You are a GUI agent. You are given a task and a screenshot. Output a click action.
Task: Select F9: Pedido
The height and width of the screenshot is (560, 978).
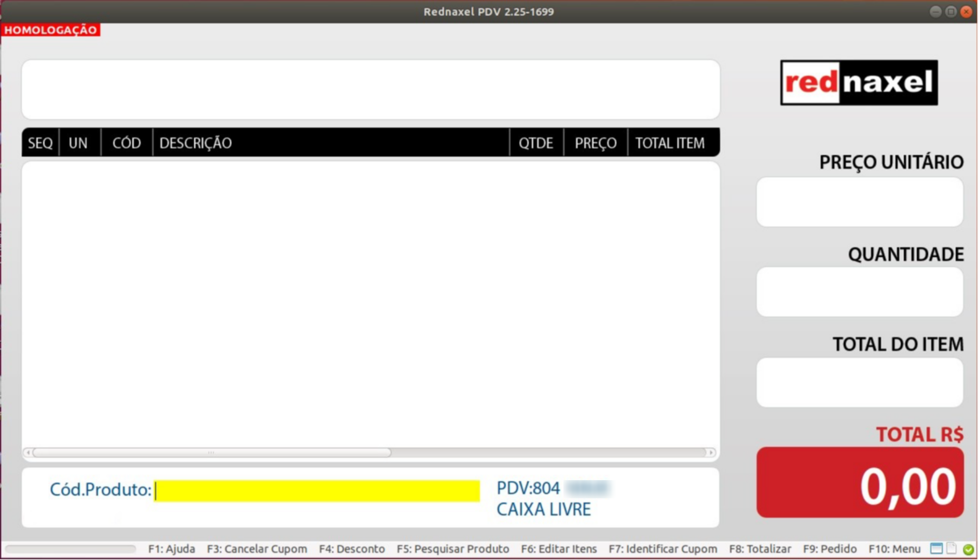830,549
